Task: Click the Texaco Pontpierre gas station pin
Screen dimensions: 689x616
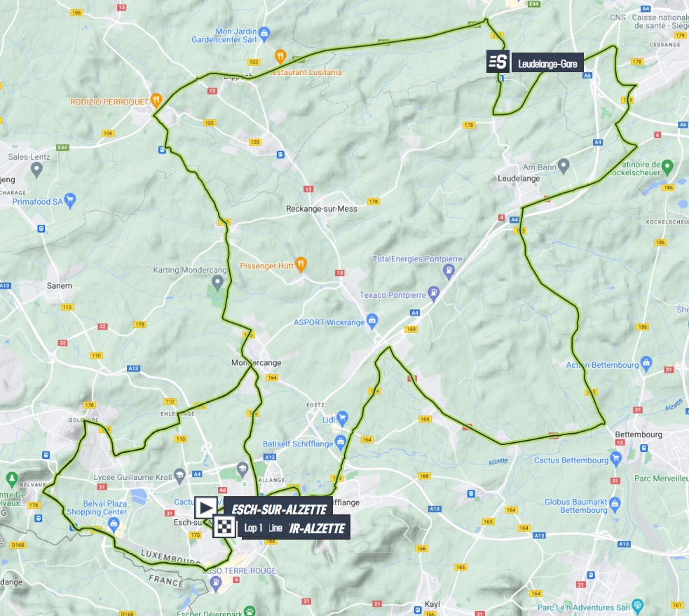Action: [x=433, y=294]
